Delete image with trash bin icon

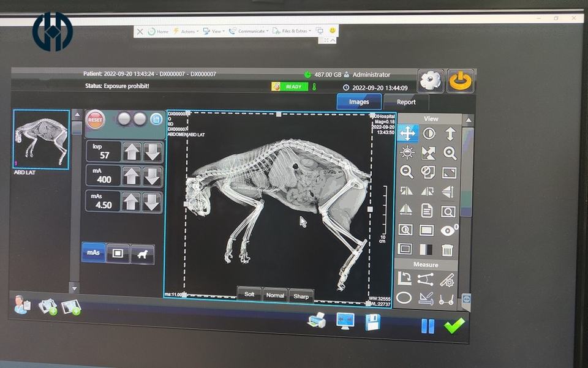(x=447, y=250)
